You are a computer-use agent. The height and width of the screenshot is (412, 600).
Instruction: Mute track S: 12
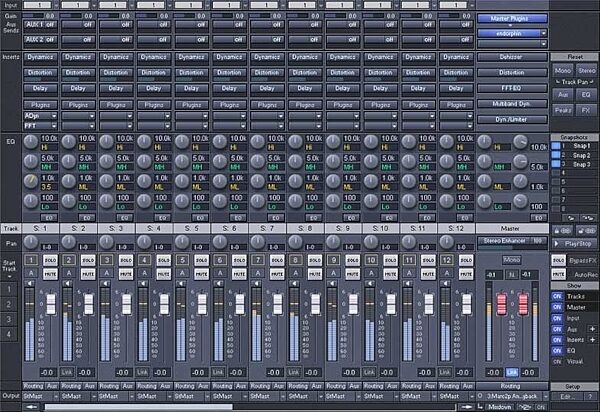pos(466,274)
